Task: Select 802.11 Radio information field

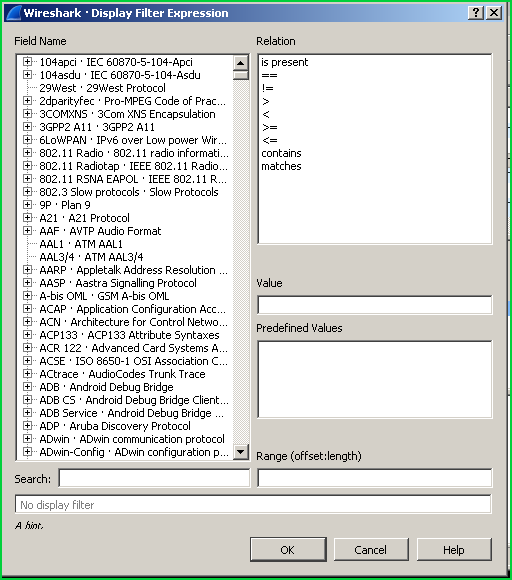Action: click(134, 153)
